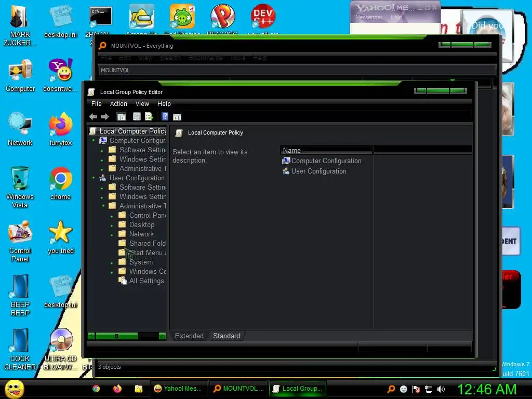532x399 pixels.
Task: Select the Dev-C++ desktop icon
Action: pyautogui.click(x=263, y=20)
